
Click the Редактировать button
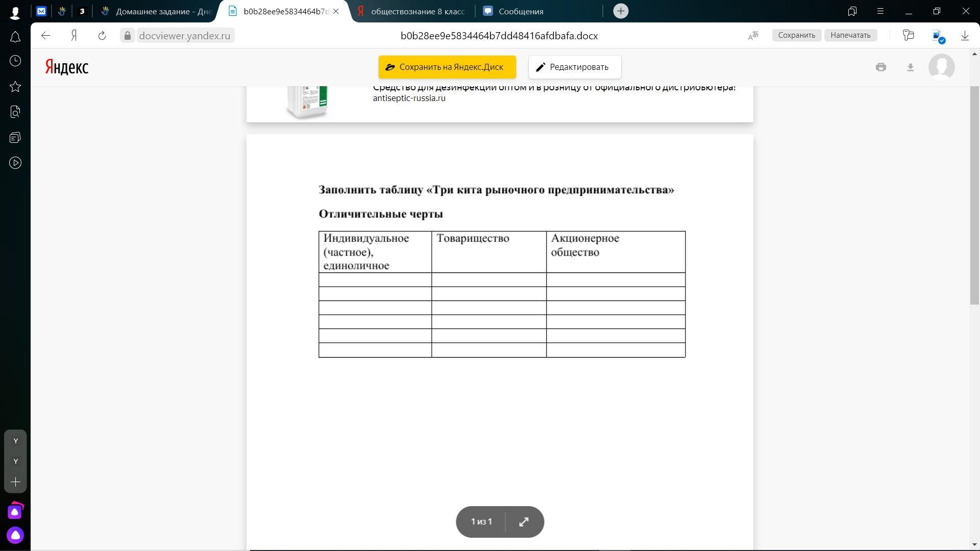[x=575, y=67]
